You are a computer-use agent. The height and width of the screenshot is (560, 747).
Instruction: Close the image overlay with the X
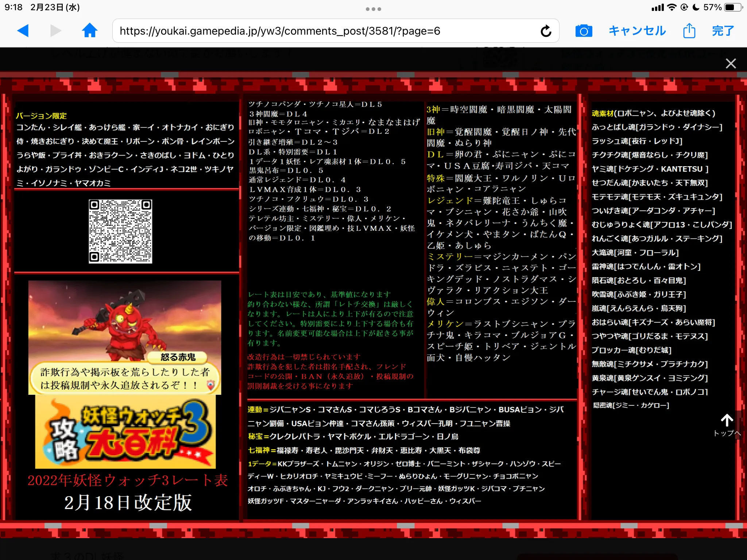(731, 63)
